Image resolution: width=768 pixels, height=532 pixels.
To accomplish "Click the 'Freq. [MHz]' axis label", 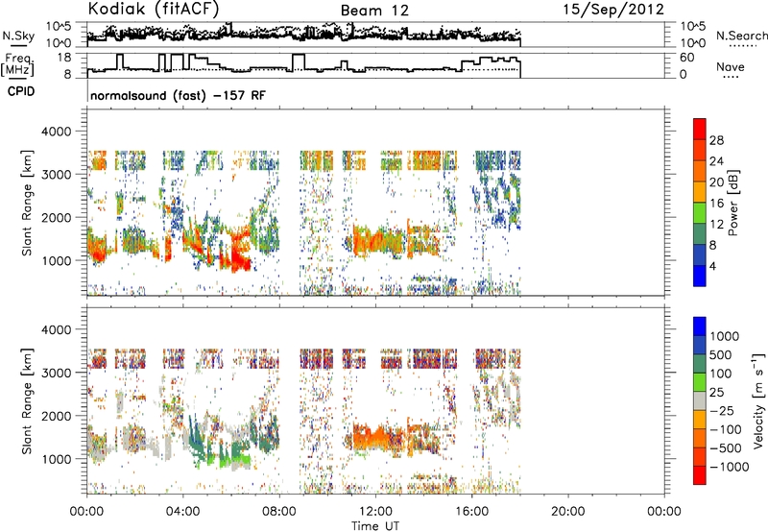I will click(18, 64).
